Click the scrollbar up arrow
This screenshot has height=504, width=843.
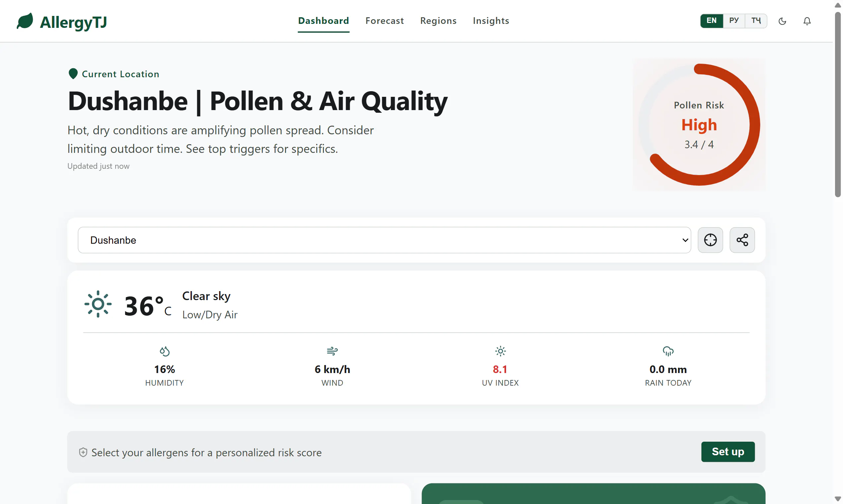(x=838, y=5)
